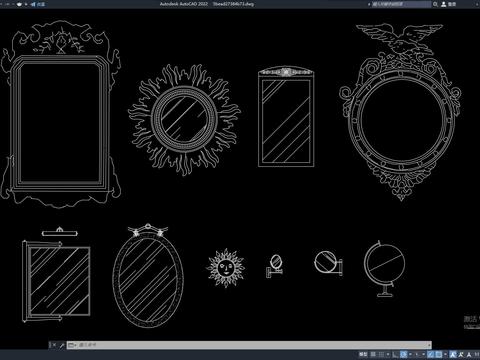Select the oval mirror with ornate top
This screenshot has width=480, height=360.
148,276
